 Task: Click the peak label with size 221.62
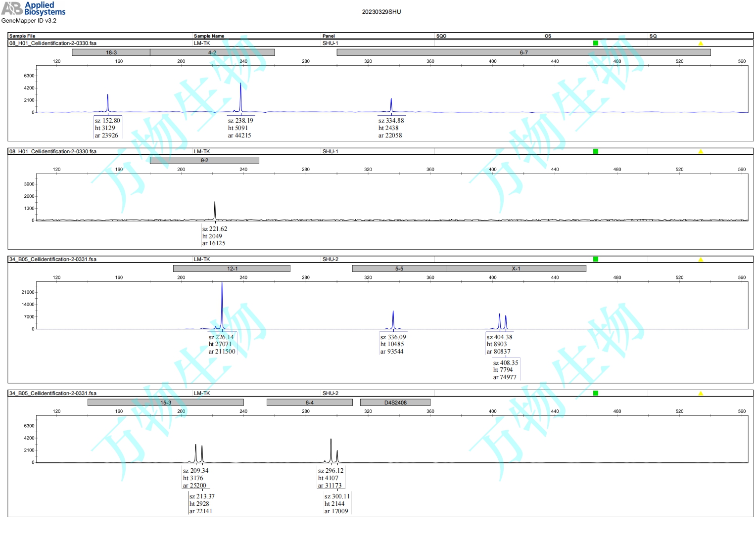coord(214,236)
